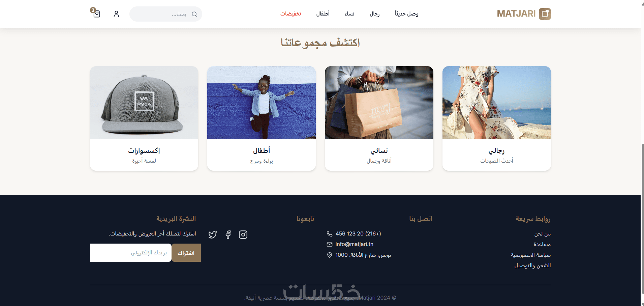Click the phone icon in contact section
Viewport: 644px width, 306px height.
click(330, 233)
